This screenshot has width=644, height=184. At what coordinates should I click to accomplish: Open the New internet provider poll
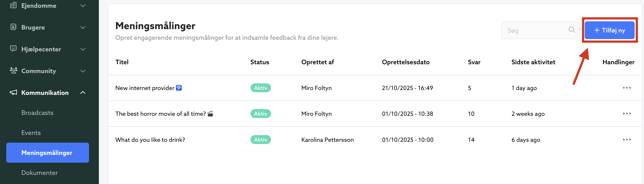pyautogui.click(x=145, y=88)
